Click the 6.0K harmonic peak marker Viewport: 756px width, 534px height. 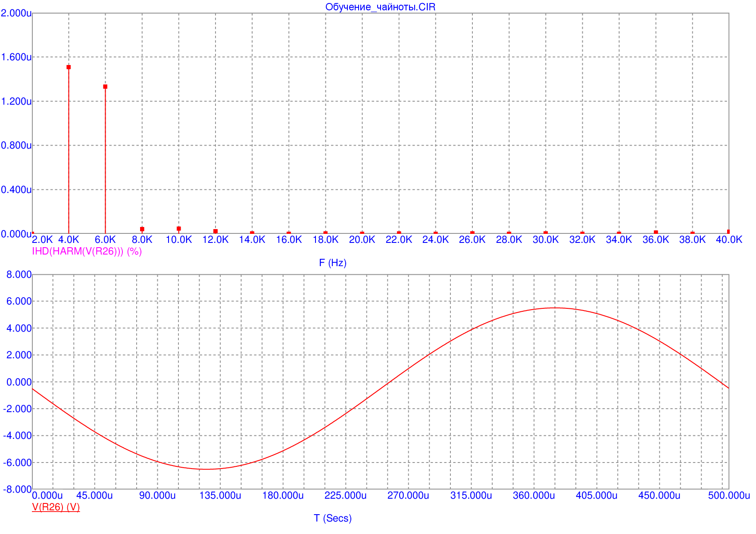(105, 87)
